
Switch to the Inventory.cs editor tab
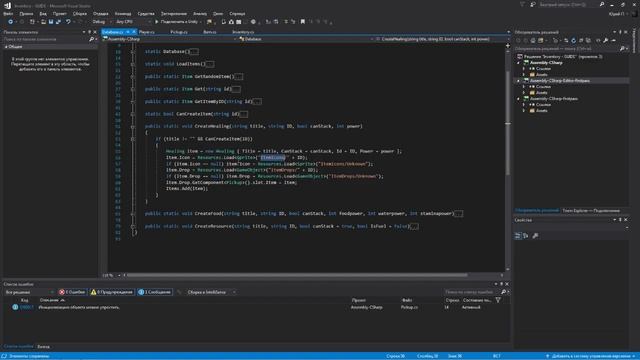pyautogui.click(x=243, y=32)
